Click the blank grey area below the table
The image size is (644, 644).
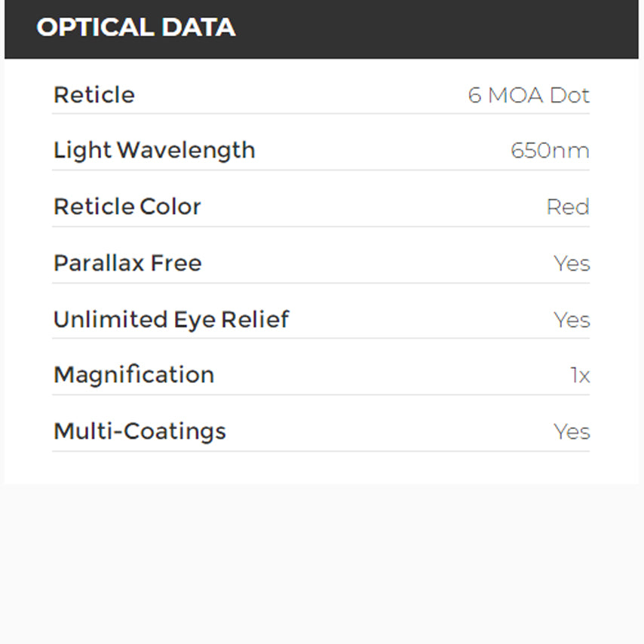point(322,566)
